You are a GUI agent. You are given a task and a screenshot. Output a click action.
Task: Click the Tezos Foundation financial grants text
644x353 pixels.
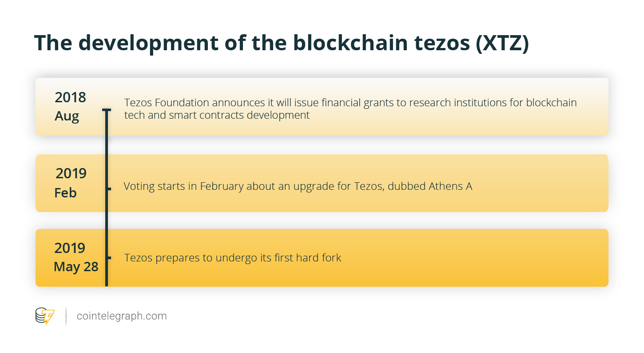click(350, 108)
